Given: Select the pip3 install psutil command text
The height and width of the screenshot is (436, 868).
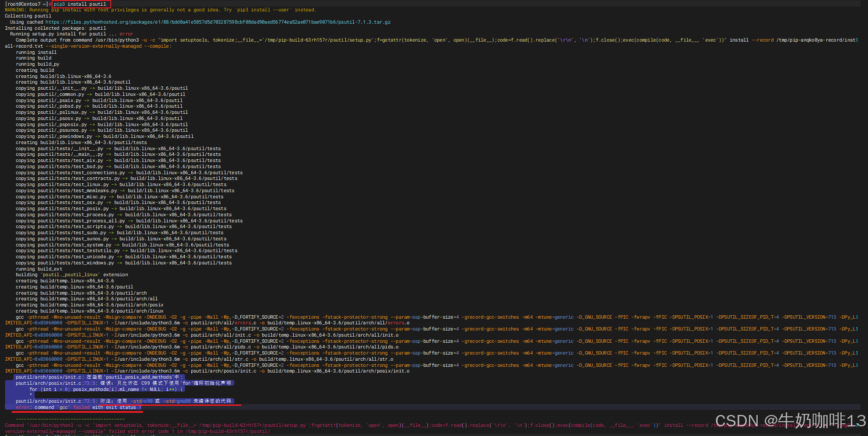Looking at the screenshot, I should (x=80, y=4).
